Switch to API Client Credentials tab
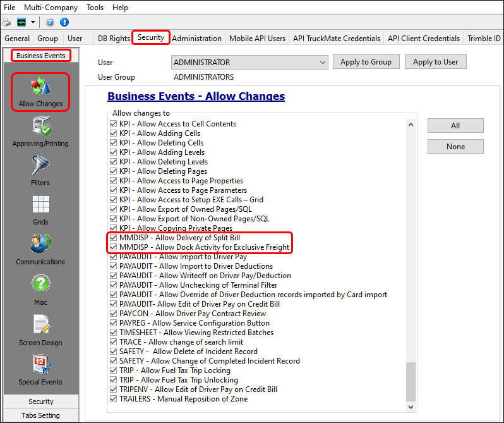 424,39
